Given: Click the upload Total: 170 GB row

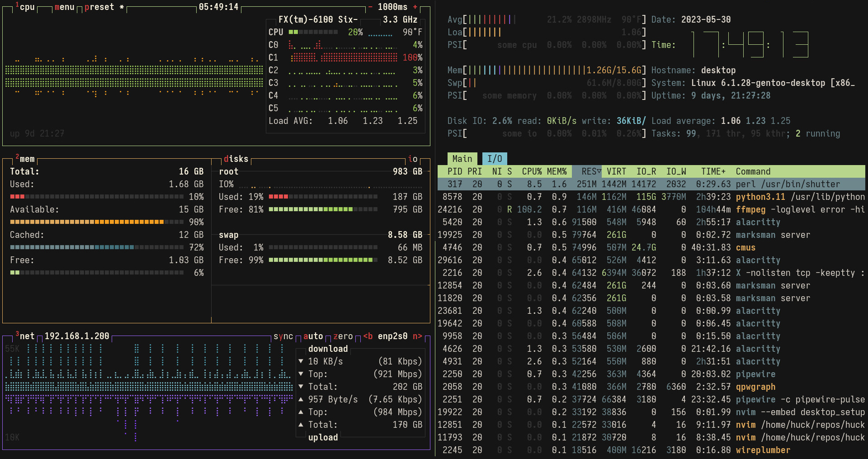Looking at the screenshot, I should coord(360,425).
